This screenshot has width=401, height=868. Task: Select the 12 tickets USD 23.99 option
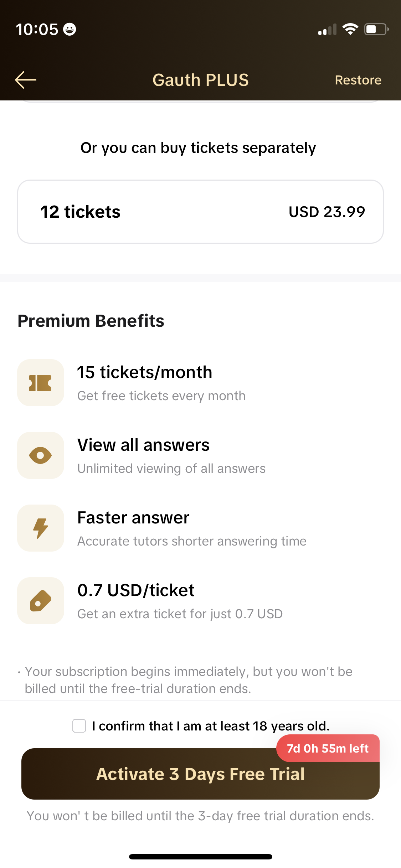tap(200, 212)
